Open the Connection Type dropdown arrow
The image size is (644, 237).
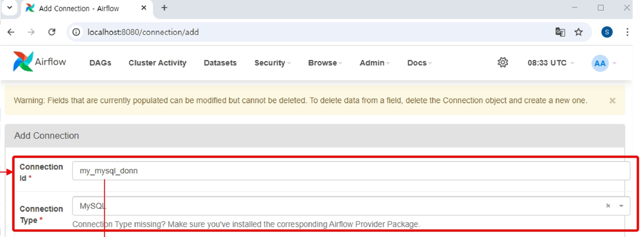pyautogui.click(x=621, y=206)
